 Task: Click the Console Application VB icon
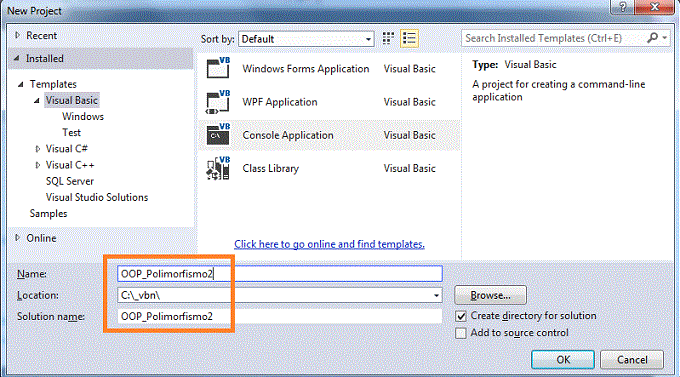pyautogui.click(x=218, y=135)
